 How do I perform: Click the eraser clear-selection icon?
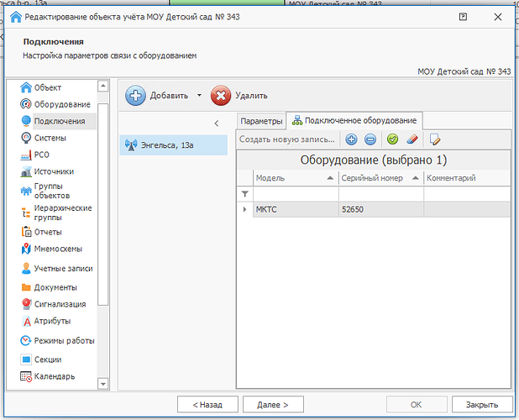pos(412,139)
